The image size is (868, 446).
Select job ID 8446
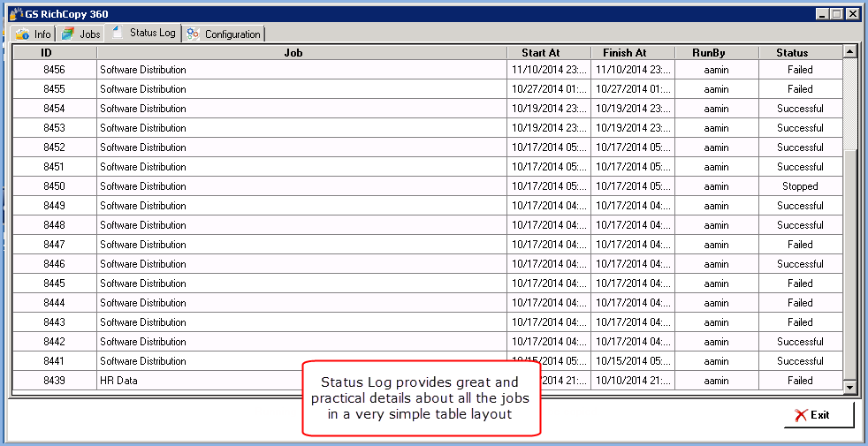coord(54,264)
